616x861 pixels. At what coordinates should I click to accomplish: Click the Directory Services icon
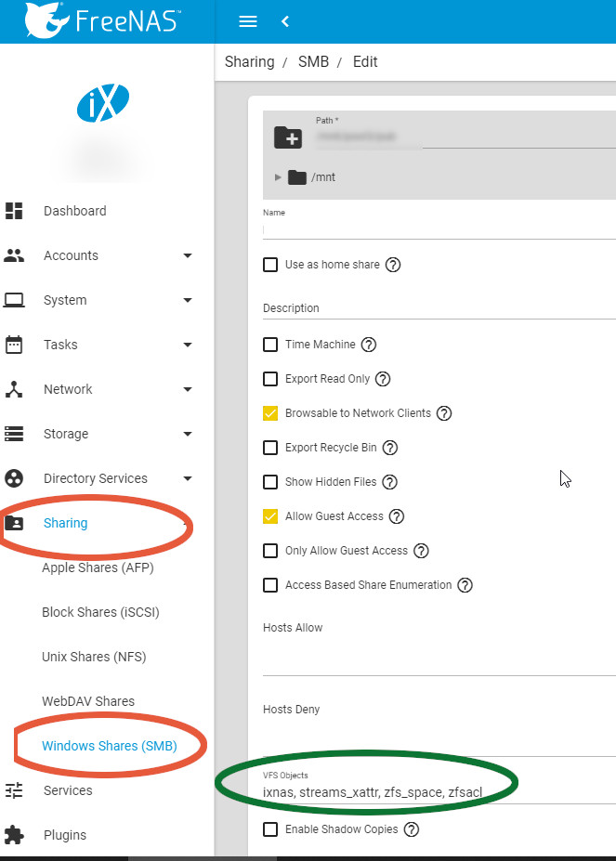(14, 478)
